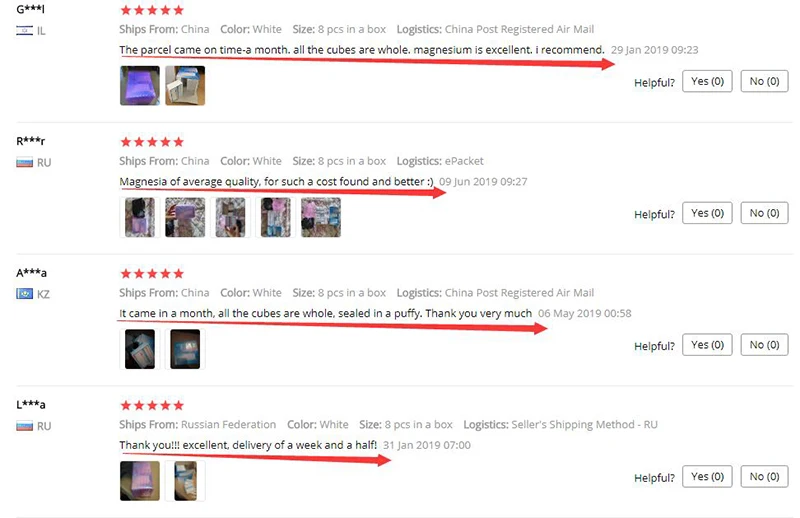Viewport: 800px width, 518px height.
Task: Open second photo in G***l's review
Action: 185,86
